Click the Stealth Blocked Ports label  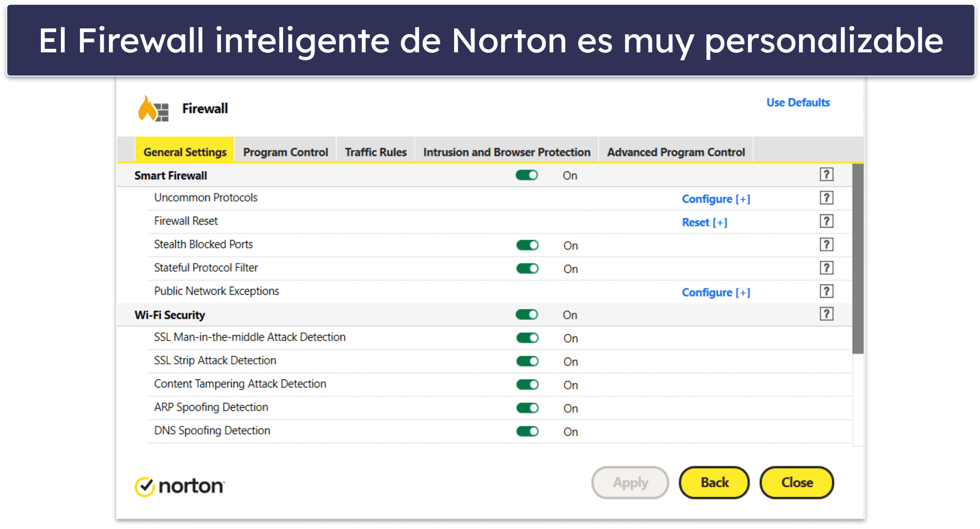(x=203, y=244)
